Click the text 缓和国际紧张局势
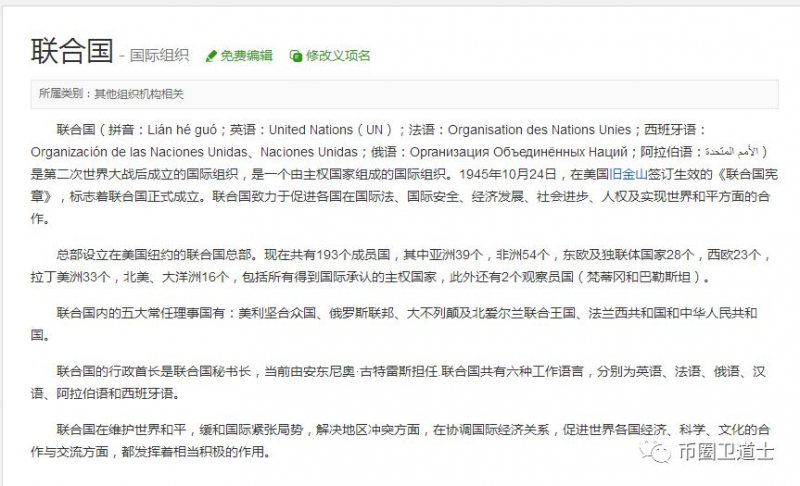Screen dimensions: 800x486 252,430
